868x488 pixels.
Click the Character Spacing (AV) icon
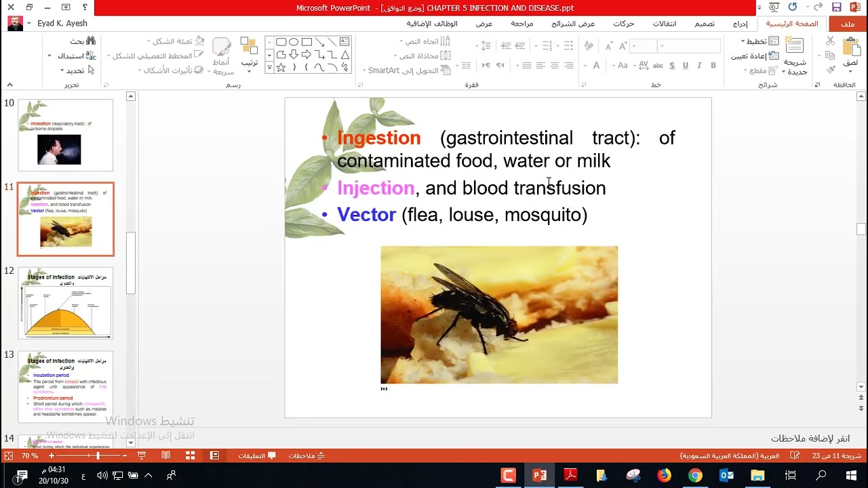pos(644,66)
